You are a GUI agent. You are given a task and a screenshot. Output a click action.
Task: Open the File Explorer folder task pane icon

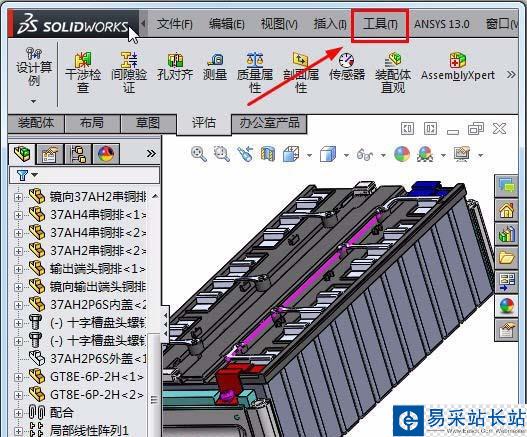click(506, 258)
